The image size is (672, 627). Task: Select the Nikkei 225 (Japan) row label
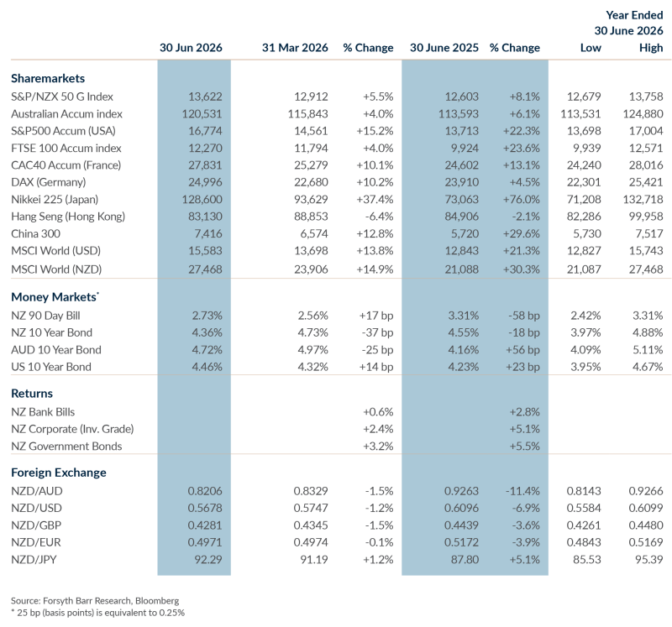[x=55, y=200]
